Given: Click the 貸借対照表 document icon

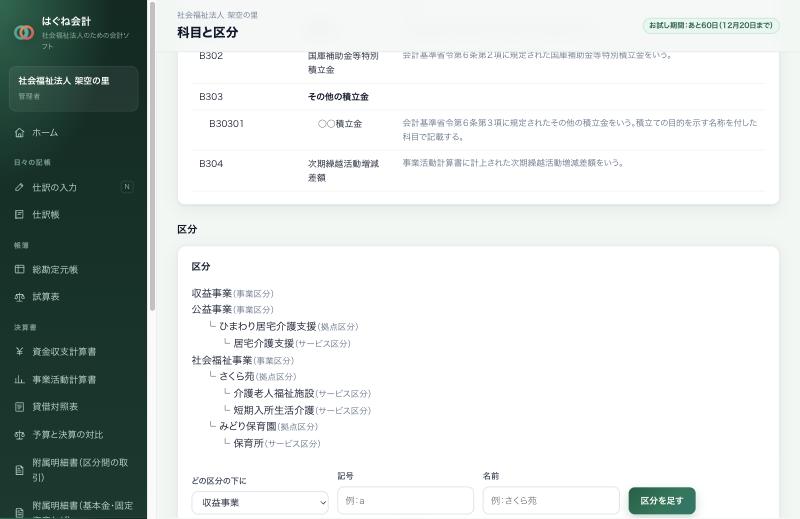Looking at the screenshot, I should click(19, 407).
